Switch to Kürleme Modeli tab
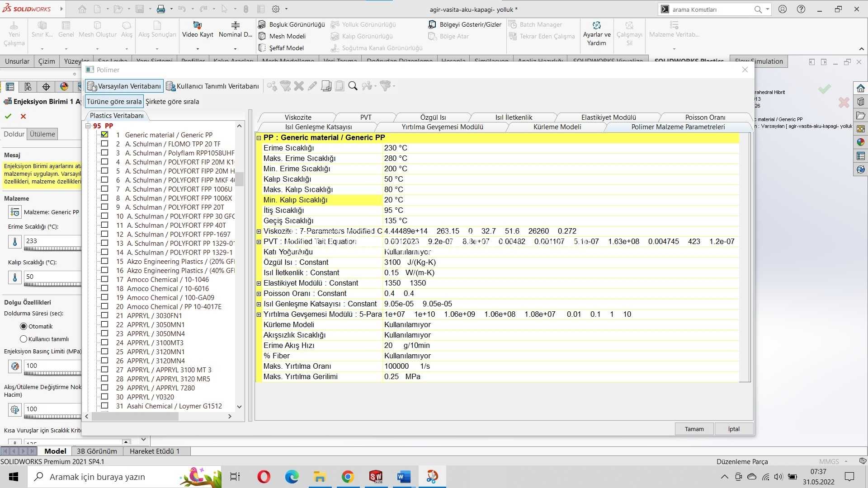The width and height of the screenshot is (868, 488). coord(557,127)
